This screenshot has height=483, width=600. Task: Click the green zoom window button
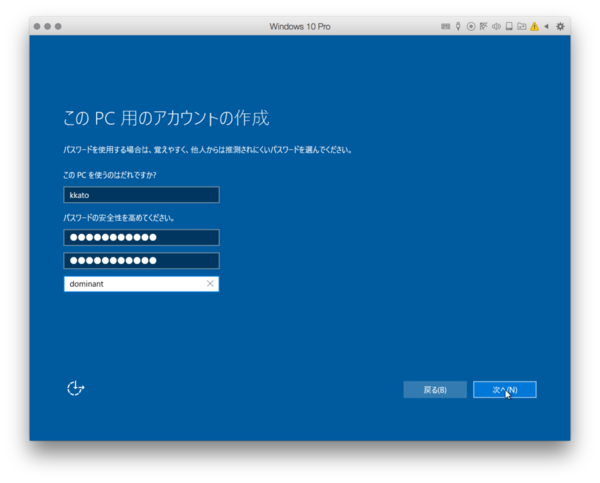(x=58, y=26)
